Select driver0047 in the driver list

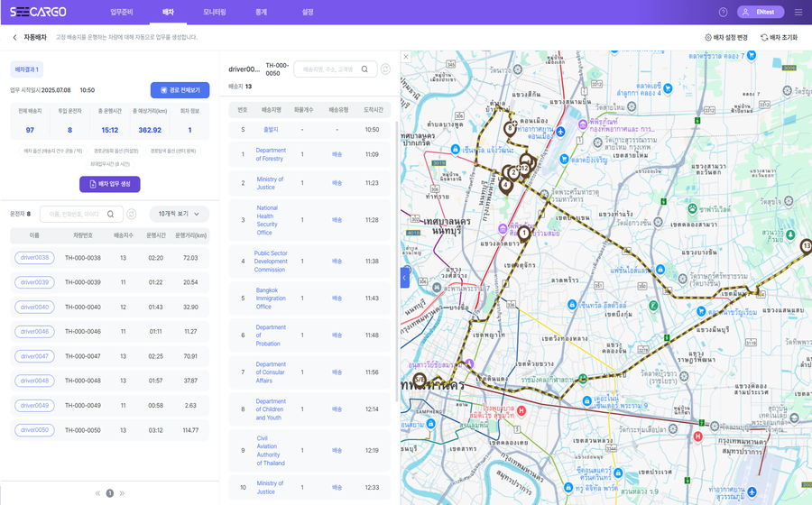33,356
